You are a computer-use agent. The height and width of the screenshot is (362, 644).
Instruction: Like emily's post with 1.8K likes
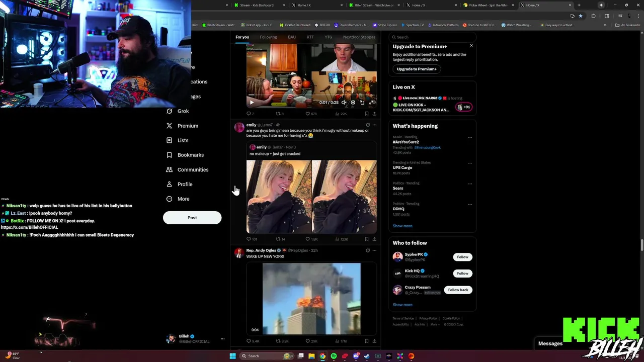pos(311,239)
